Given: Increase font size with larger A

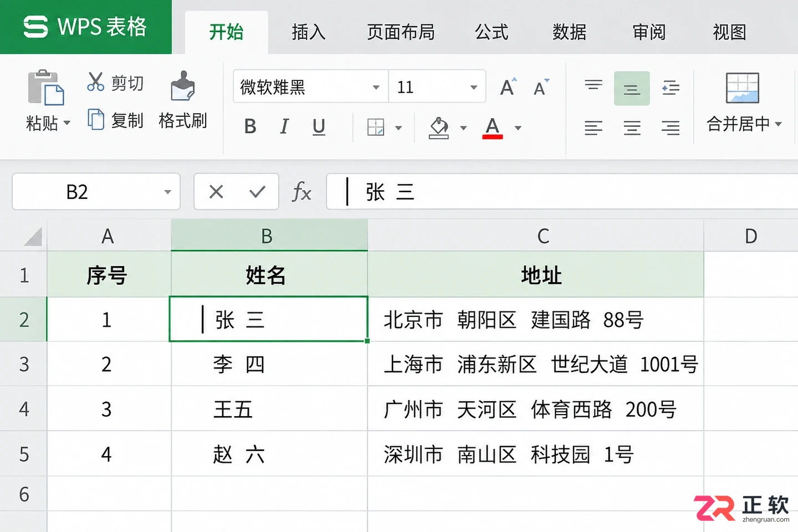Looking at the screenshot, I should pos(508,87).
